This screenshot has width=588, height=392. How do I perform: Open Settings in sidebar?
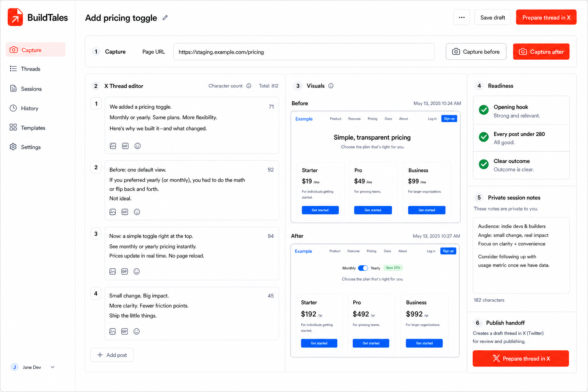tap(36, 147)
